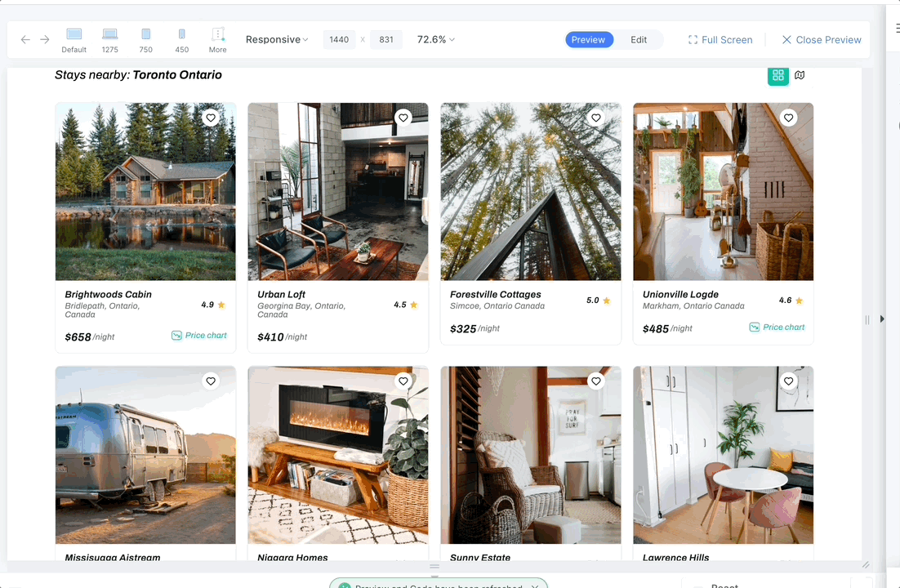The height and width of the screenshot is (588, 900).
Task: Open the Unionville Logde room photo
Action: [x=724, y=192]
